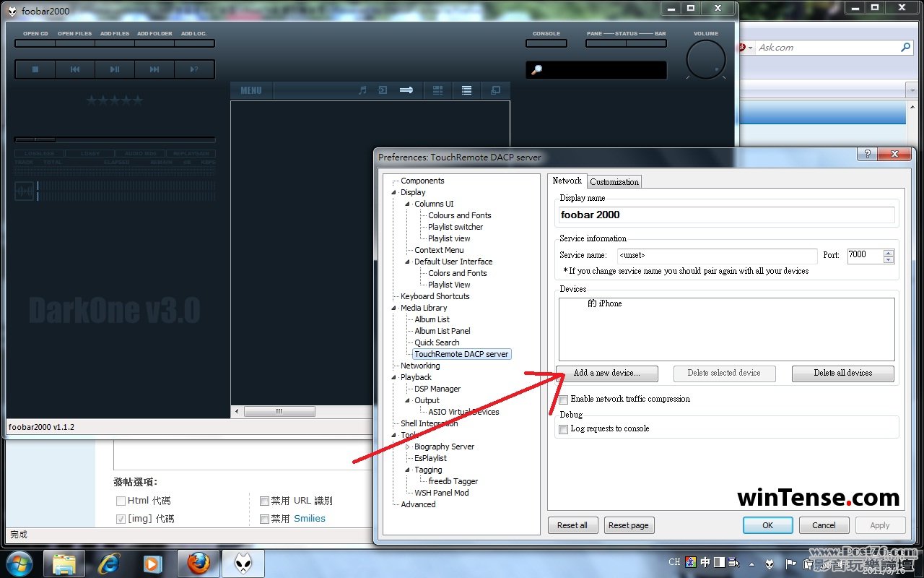
Task: Toggle the PANE button in status controls
Action: click(x=606, y=43)
